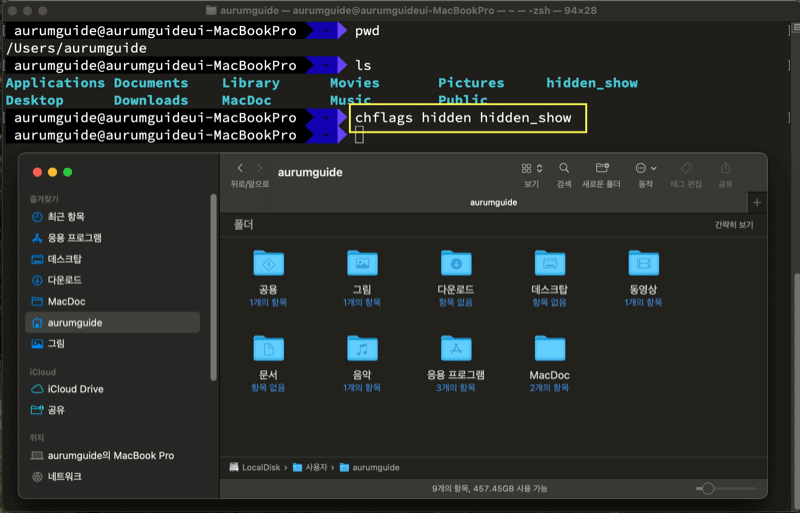800x513 pixels.
Task: Click the search magnifier in Finder toolbar
Action: click(x=564, y=168)
